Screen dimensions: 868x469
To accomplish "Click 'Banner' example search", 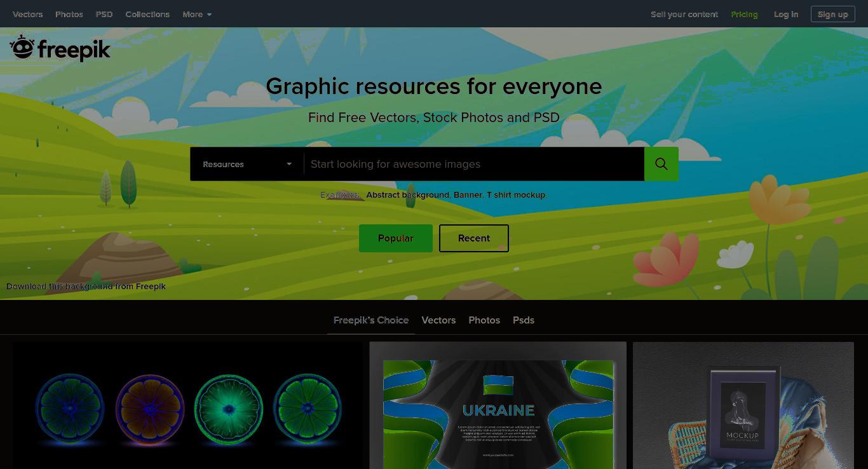I will click(468, 194).
